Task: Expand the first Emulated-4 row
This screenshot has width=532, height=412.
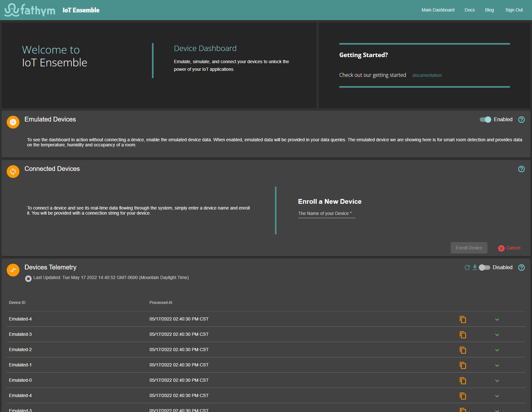Action: coord(497,320)
